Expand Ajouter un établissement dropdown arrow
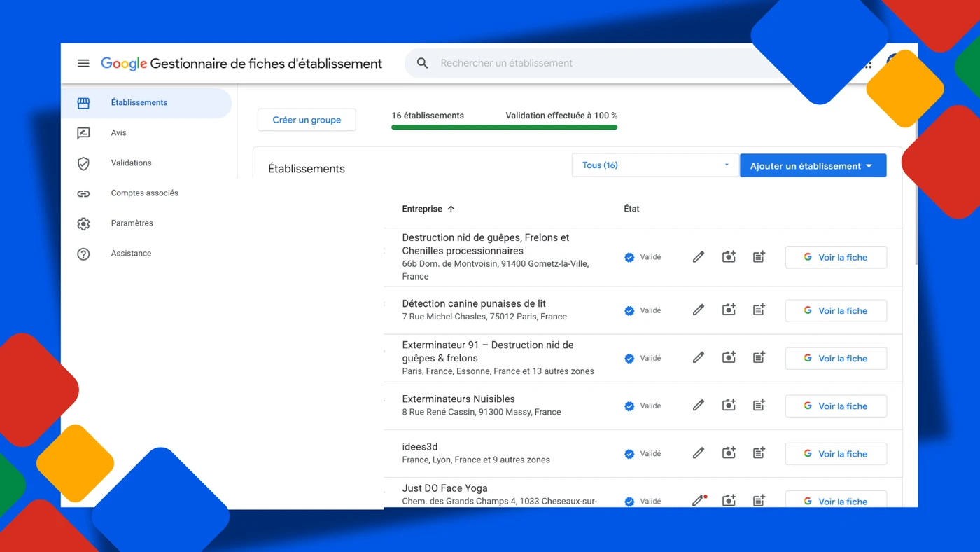 869,166
